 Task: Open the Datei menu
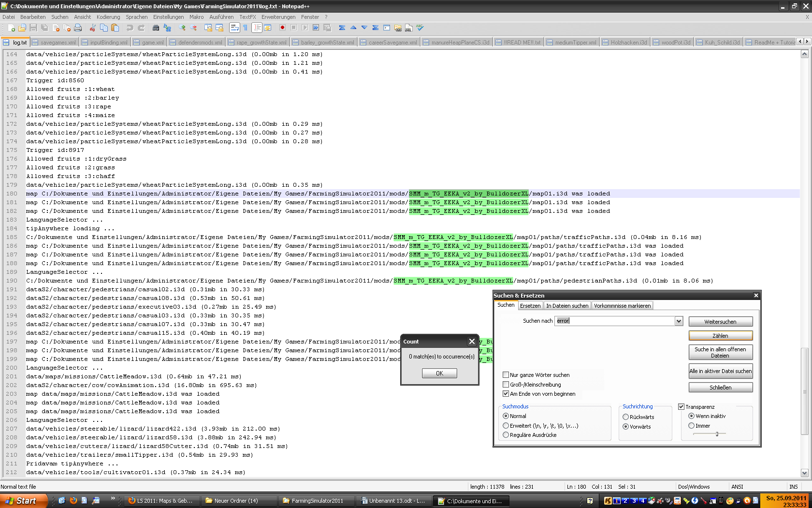[x=9, y=17]
